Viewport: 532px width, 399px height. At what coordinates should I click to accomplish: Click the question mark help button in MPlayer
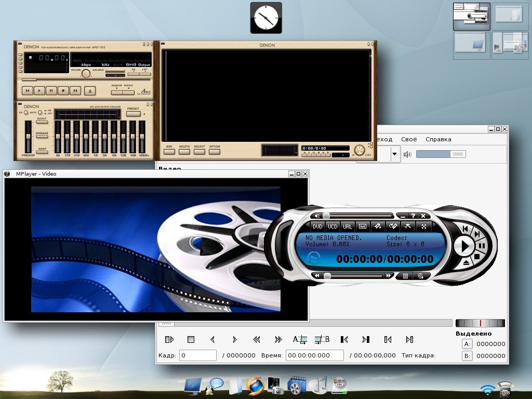(413, 216)
